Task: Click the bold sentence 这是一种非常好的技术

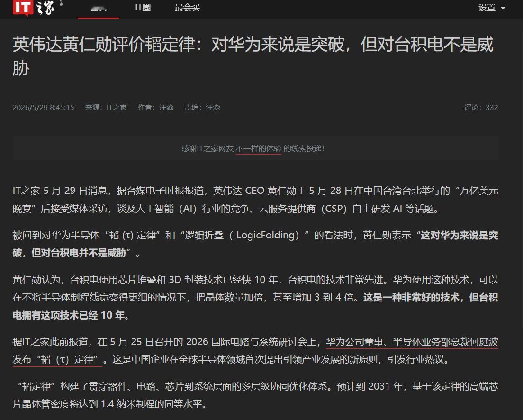Action: [x=411, y=298]
